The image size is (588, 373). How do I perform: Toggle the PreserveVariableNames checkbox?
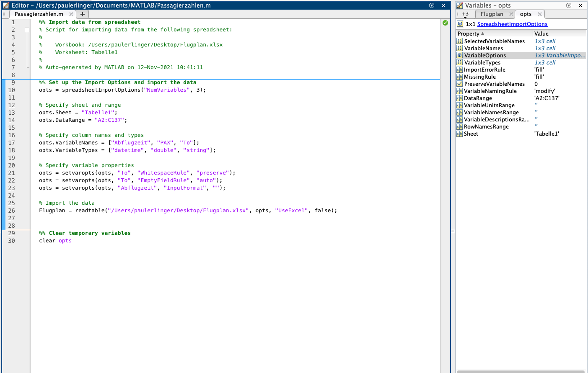pyautogui.click(x=460, y=84)
